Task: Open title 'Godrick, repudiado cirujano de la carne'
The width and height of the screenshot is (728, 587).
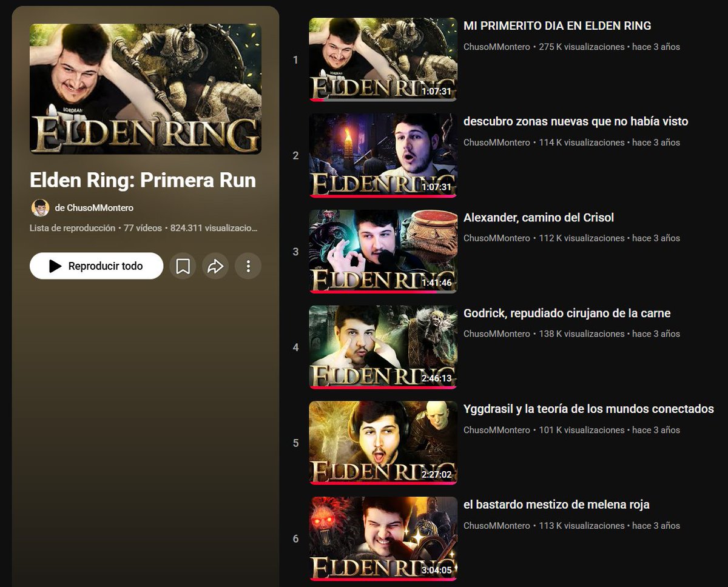Action: tap(567, 314)
